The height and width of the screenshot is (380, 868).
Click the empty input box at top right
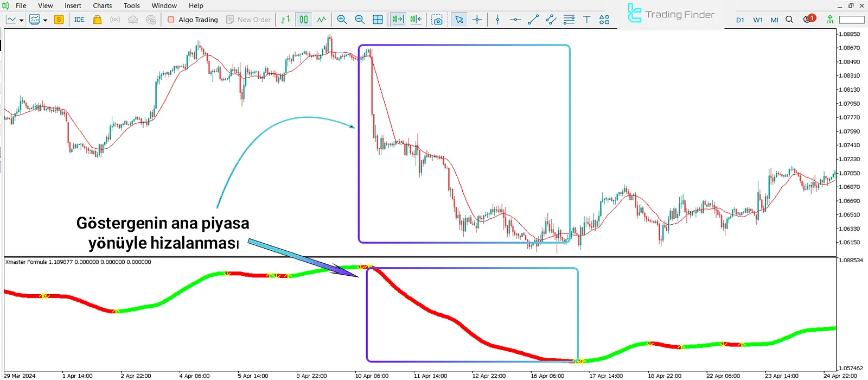pos(851,20)
